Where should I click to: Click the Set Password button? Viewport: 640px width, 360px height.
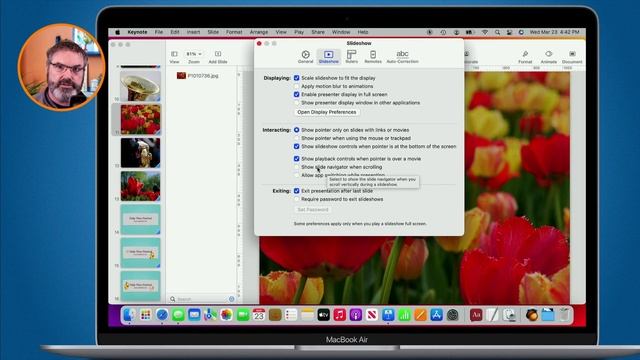click(x=313, y=209)
